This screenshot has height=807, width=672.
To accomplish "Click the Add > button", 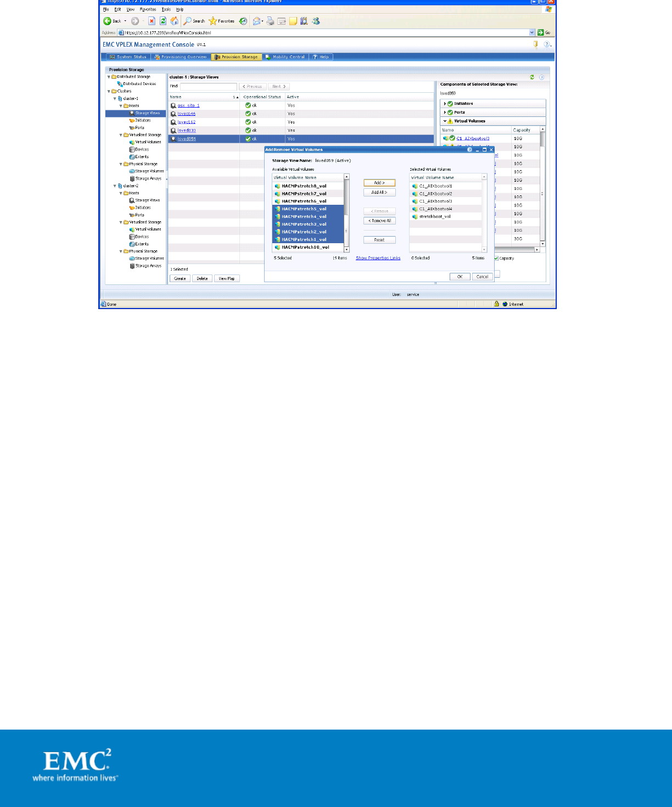I will click(x=379, y=183).
